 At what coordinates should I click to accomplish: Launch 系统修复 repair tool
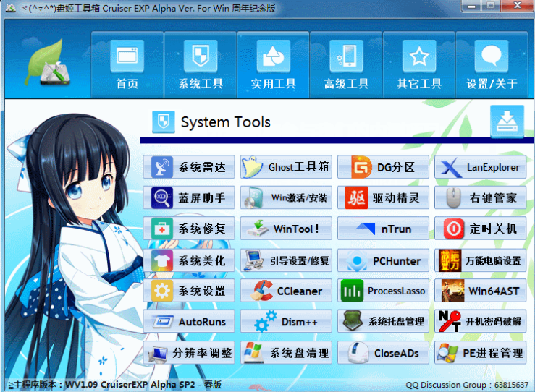coord(189,229)
